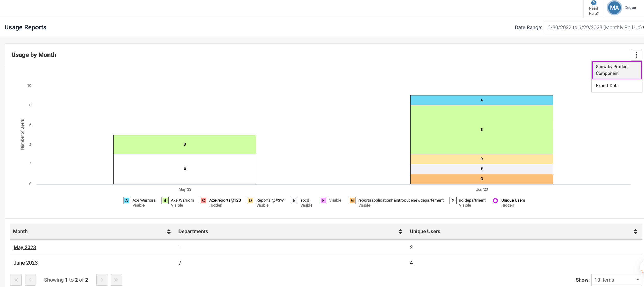Go to last page double-arrow icon
Screen dimensions: 644x287
tap(116, 280)
